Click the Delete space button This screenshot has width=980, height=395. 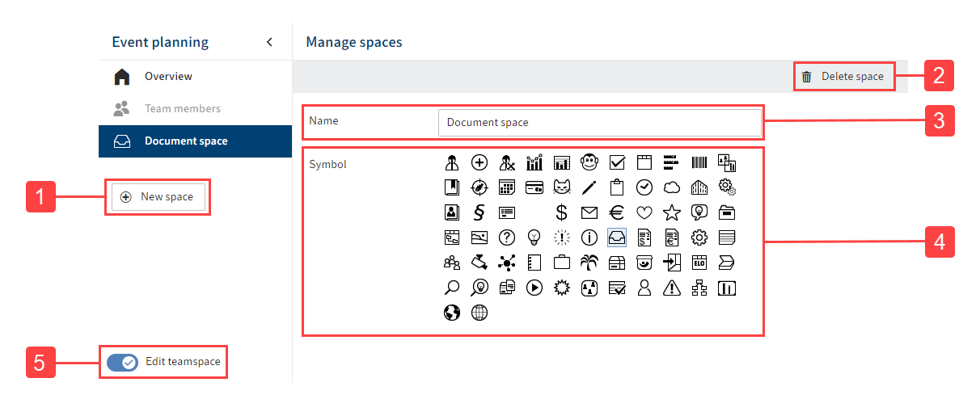pos(843,77)
